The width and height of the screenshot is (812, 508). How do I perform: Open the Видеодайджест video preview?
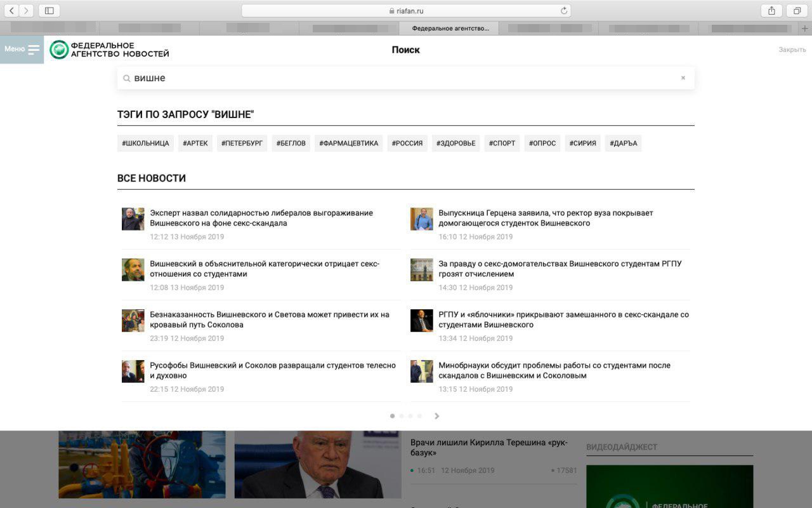coord(670,486)
